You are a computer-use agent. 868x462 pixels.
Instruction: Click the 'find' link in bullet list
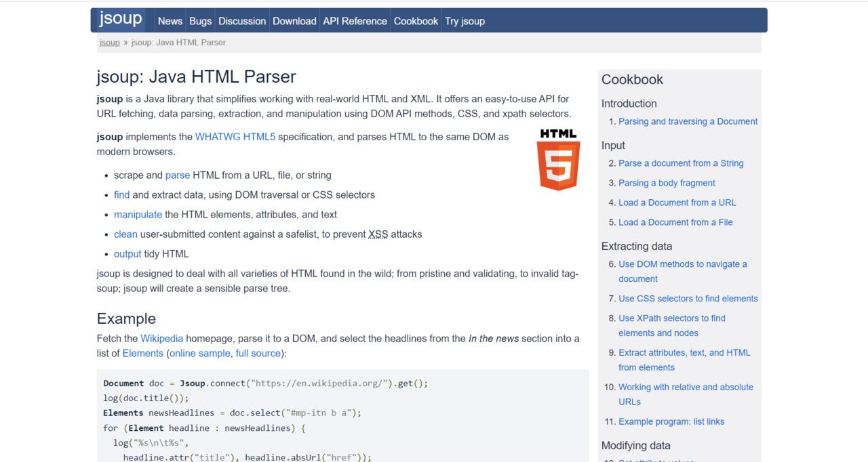pos(121,194)
